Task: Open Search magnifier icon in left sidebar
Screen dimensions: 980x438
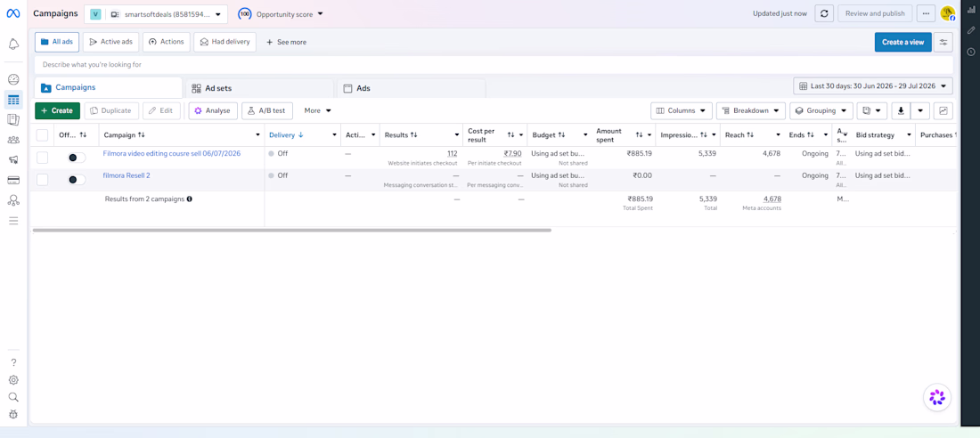Action: click(13, 397)
